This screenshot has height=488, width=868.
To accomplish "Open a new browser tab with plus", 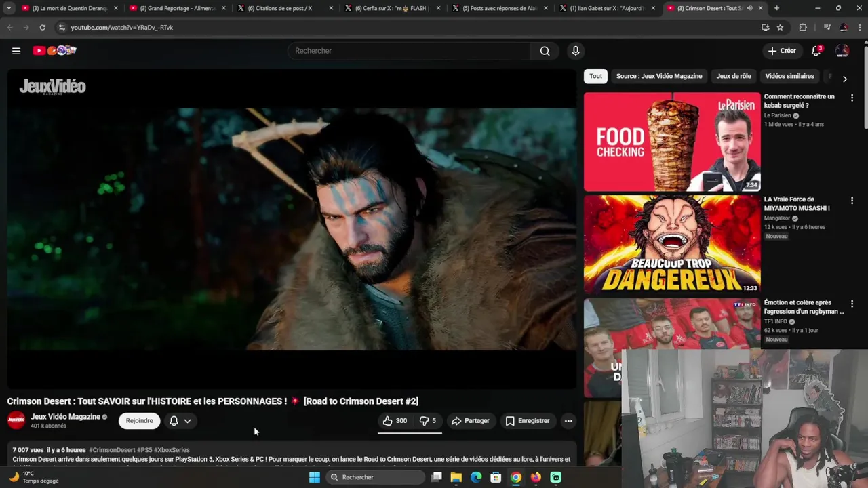I will point(776,8).
